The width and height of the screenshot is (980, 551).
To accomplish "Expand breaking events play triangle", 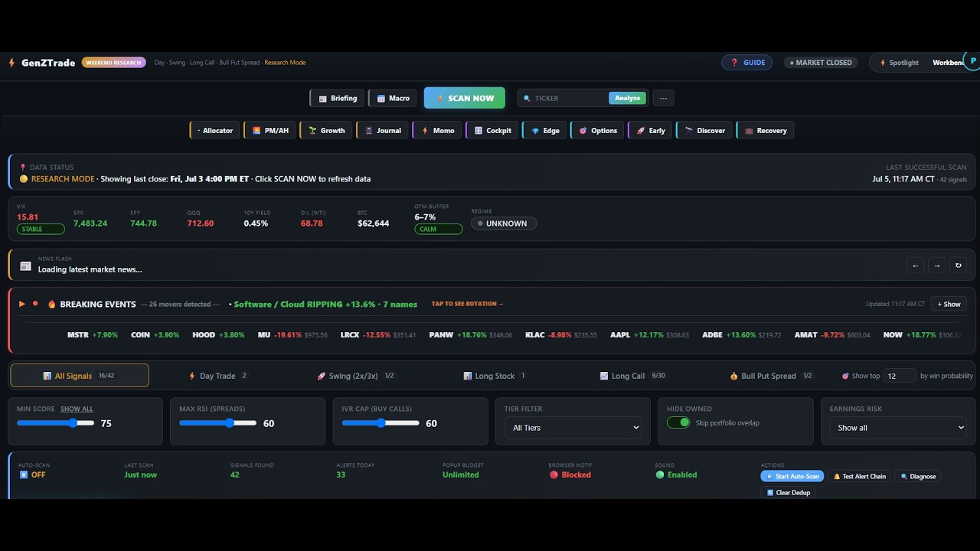I will 22,304.
